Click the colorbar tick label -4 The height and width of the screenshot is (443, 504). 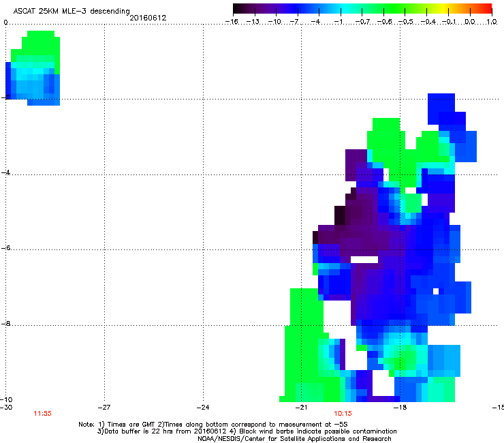pos(316,22)
